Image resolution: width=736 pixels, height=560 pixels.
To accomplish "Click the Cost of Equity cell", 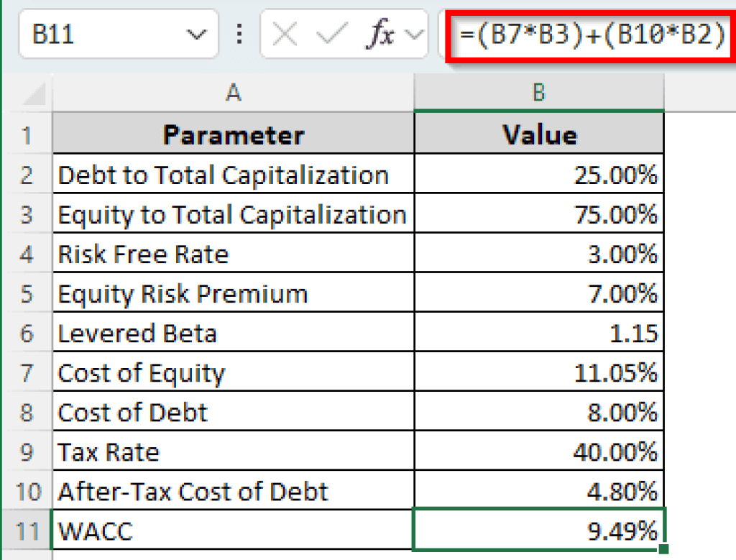I will coord(233,372).
